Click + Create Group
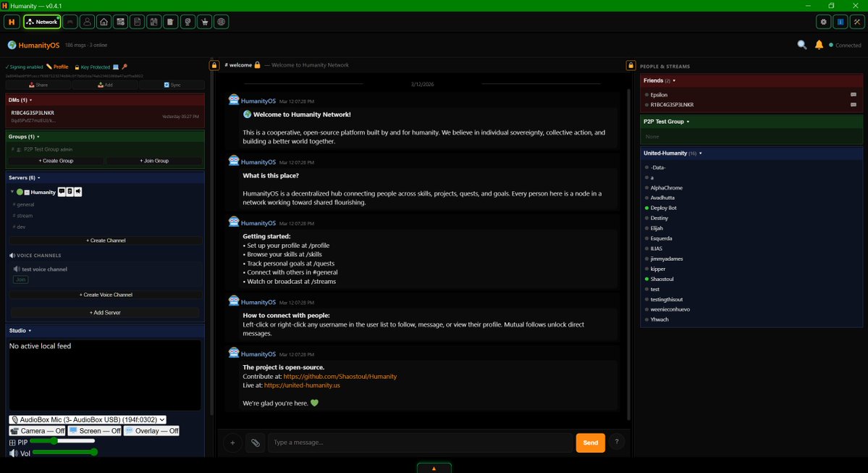This screenshot has height=473, width=868. point(56,161)
